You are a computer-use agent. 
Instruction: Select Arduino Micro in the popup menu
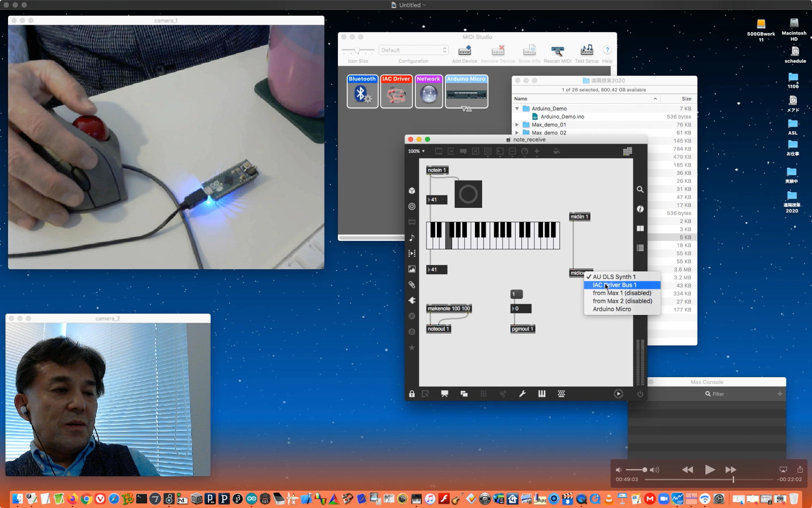click(x=611, y=309)
